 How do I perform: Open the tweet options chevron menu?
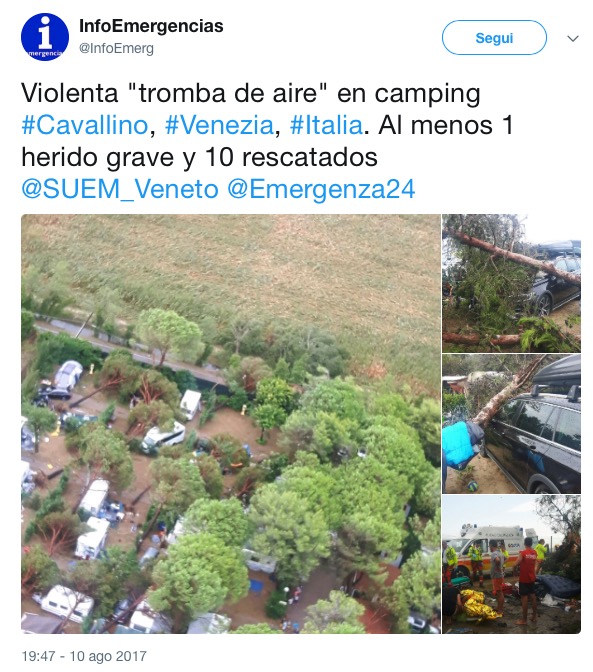point(573,39)
